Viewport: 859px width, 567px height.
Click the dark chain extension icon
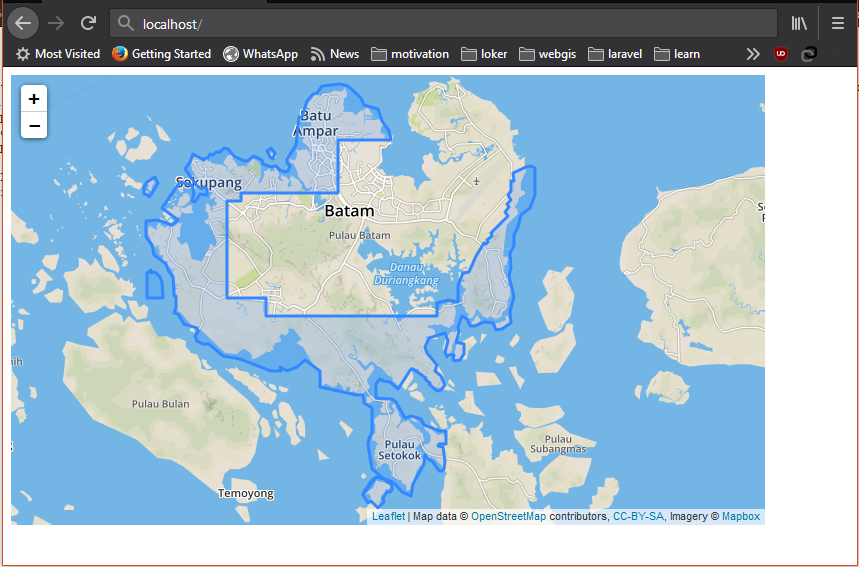(x=809, y=54)
